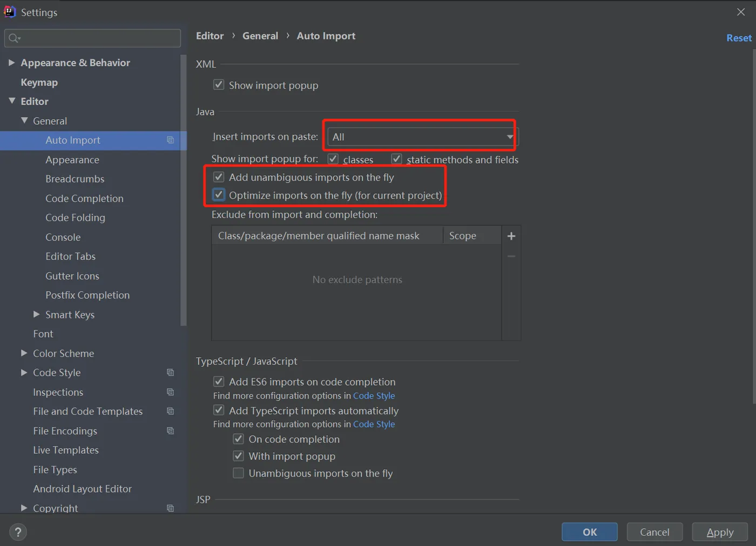Uncheck Optimize imports on the fly
The height and width of the screenshot is (546, 756).
tap(219, 195)
